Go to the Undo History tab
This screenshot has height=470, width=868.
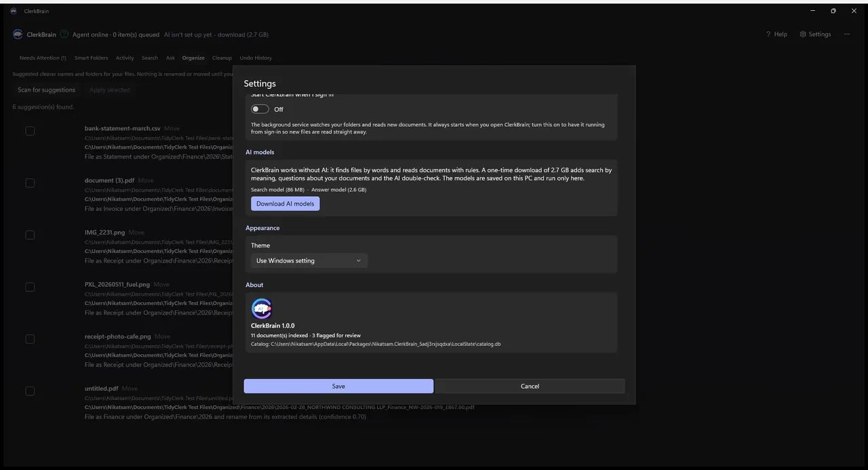tap(256, 58)
